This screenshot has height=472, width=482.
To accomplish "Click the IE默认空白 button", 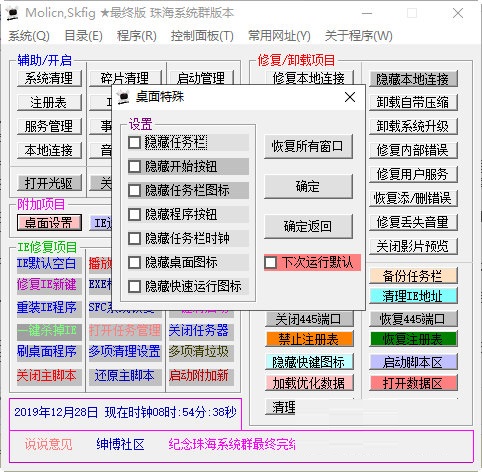I will (49, 264).
